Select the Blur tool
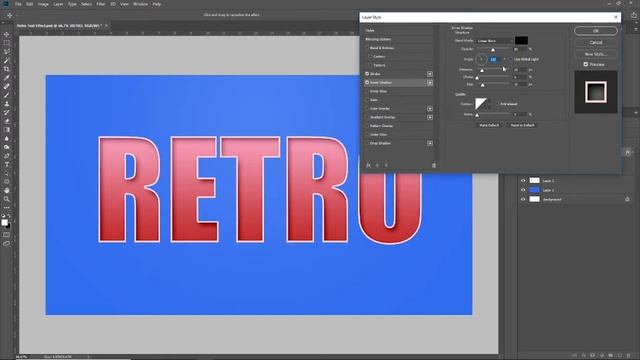 pos(7,138)
